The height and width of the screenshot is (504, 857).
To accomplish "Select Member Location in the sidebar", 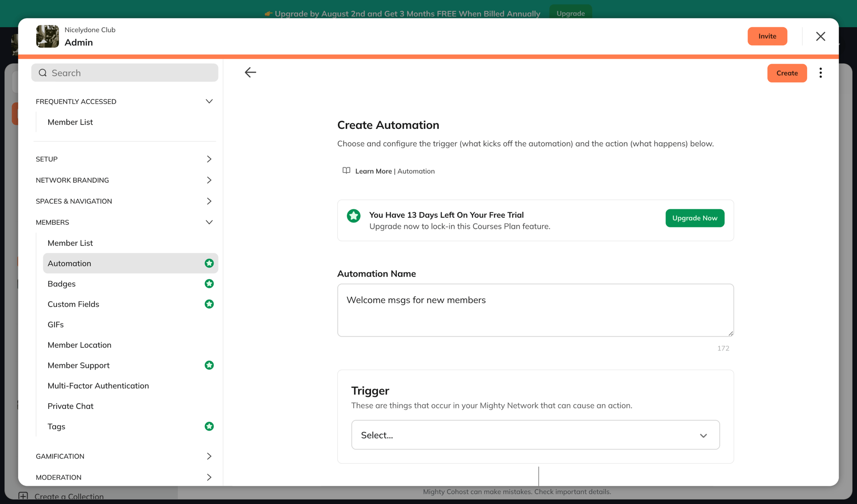I will click(79, 345).
